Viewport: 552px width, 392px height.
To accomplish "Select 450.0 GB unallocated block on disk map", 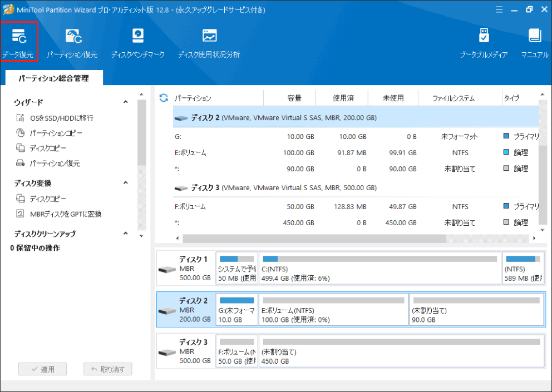I will click(401, 351).
